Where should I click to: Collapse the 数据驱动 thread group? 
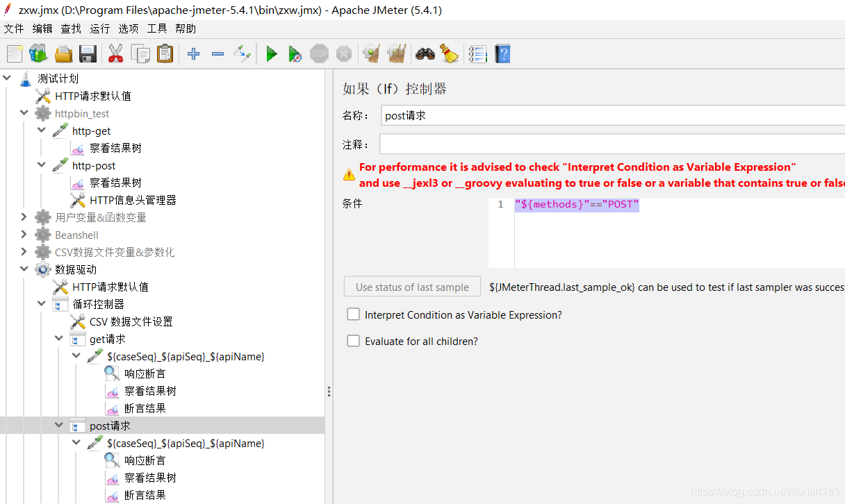coord(24,269)
